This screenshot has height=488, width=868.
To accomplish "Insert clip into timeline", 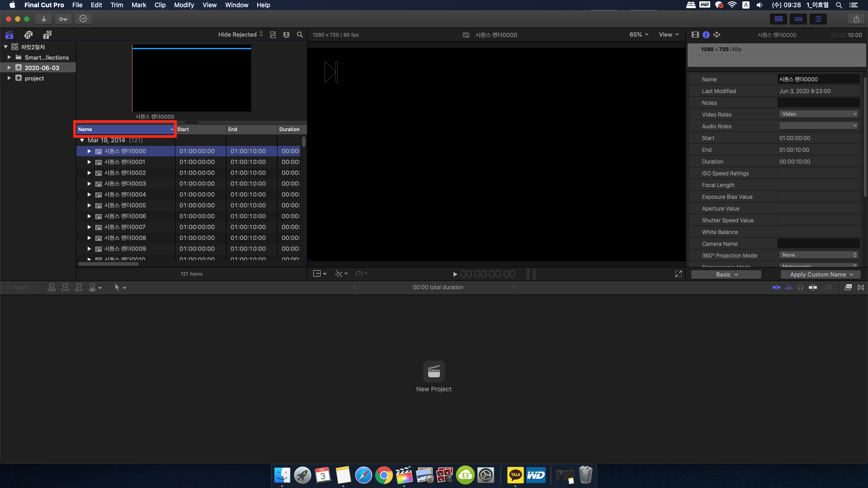I will [66, 287].
